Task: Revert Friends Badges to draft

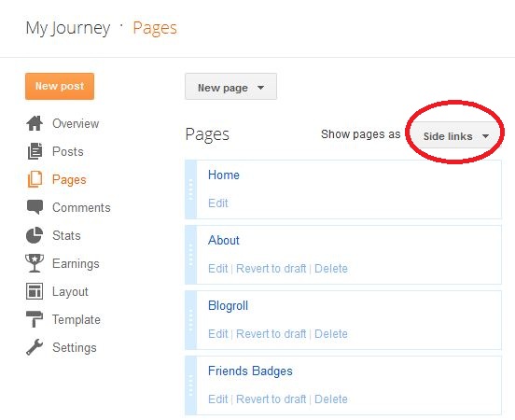Action: pos(271,399)
